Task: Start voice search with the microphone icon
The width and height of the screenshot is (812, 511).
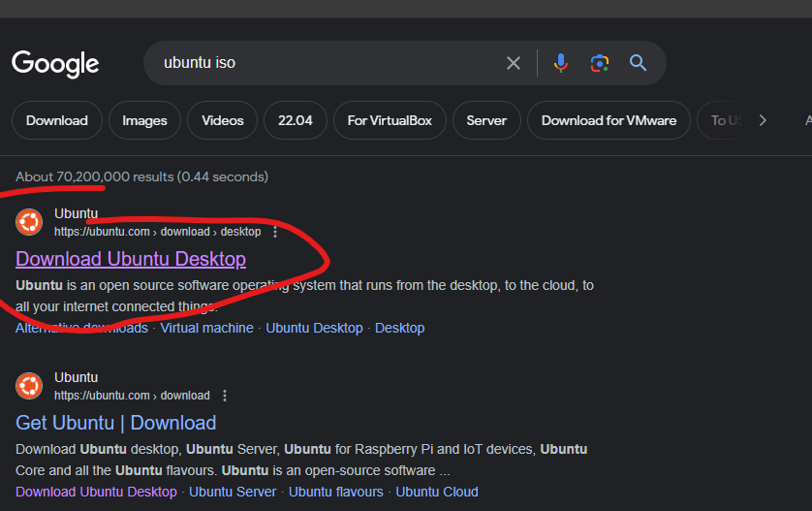Action: point(561,63)
